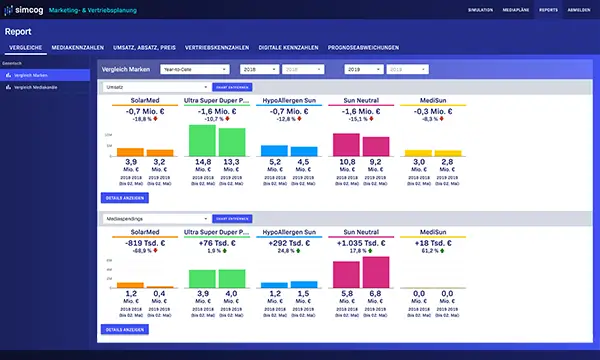Open the first 2018 year dropdown
600x360 pixels.
click(259, 69)
